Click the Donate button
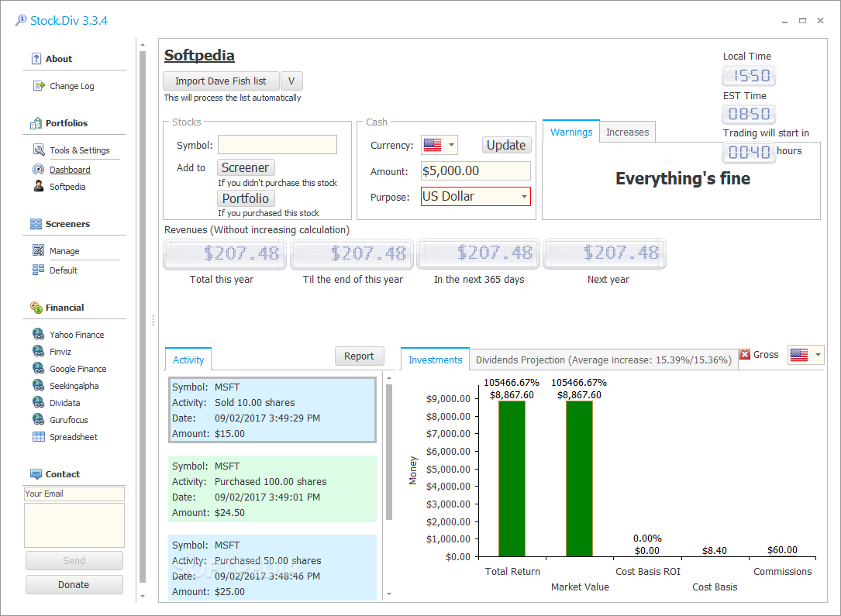841x616 pixels. [x=74, y=584]
